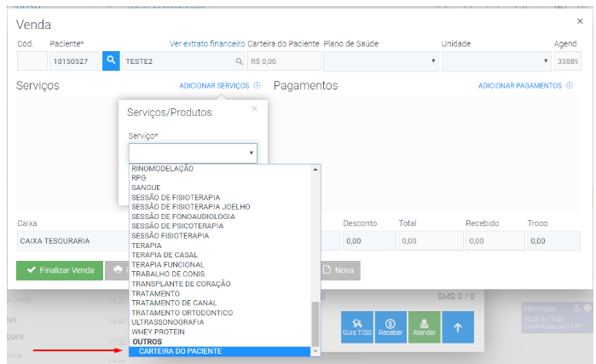The image size is (596, 364).
Task: Click the TESTE2 patient name field
Action: tap(183, 61)
